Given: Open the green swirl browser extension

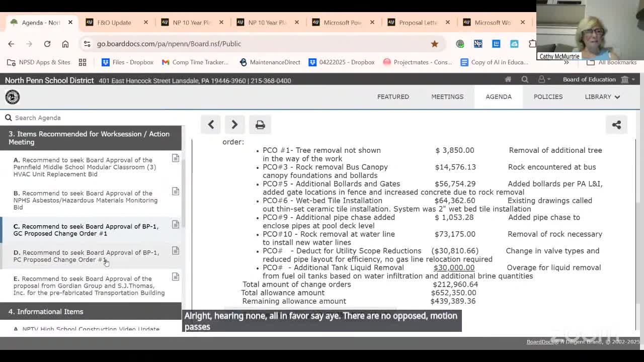Looking at the screenshot, I should [460, 44].
